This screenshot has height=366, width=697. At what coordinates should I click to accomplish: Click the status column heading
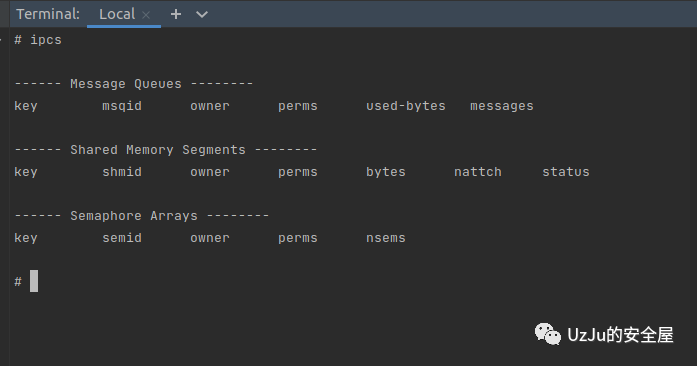[x=566, y=172]
